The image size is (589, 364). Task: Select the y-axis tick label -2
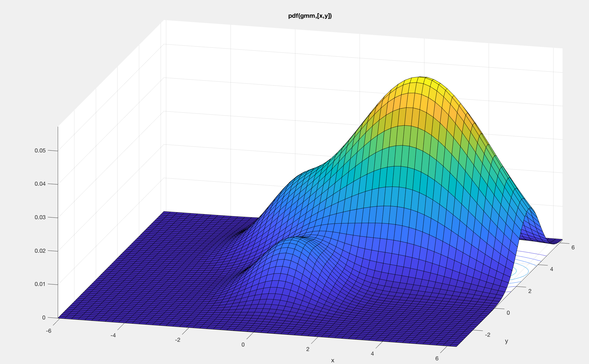coord(487,335)
